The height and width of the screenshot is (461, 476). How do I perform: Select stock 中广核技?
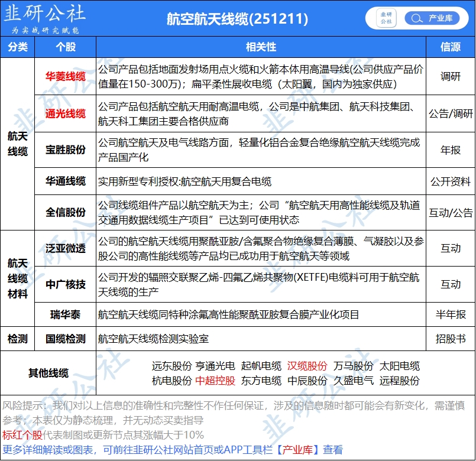tap(65, 284)
